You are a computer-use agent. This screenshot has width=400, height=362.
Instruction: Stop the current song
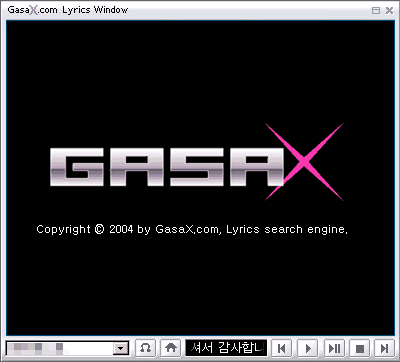point(360,348)
